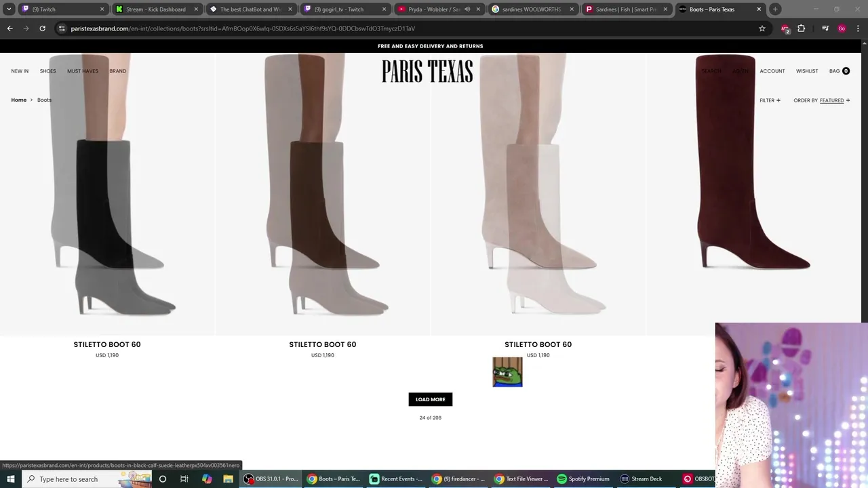The height and width of the screenshot is (488, 868).
Task: Open the beige Stiletto Boot 60 image
Action: 538,194
